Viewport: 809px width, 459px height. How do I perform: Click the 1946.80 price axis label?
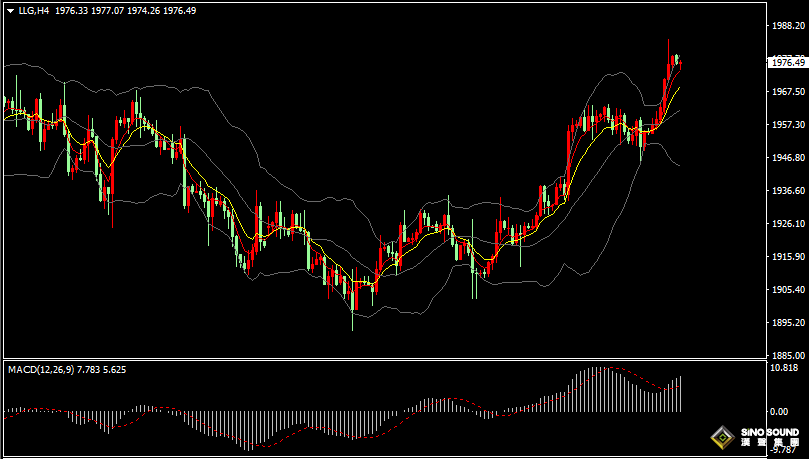788,157
